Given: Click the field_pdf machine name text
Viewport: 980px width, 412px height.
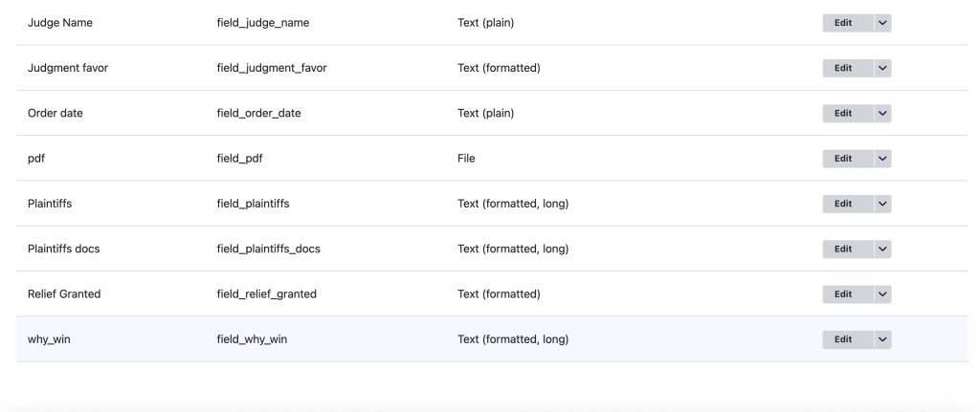Looking at the screenshot, I should (239, 159).
